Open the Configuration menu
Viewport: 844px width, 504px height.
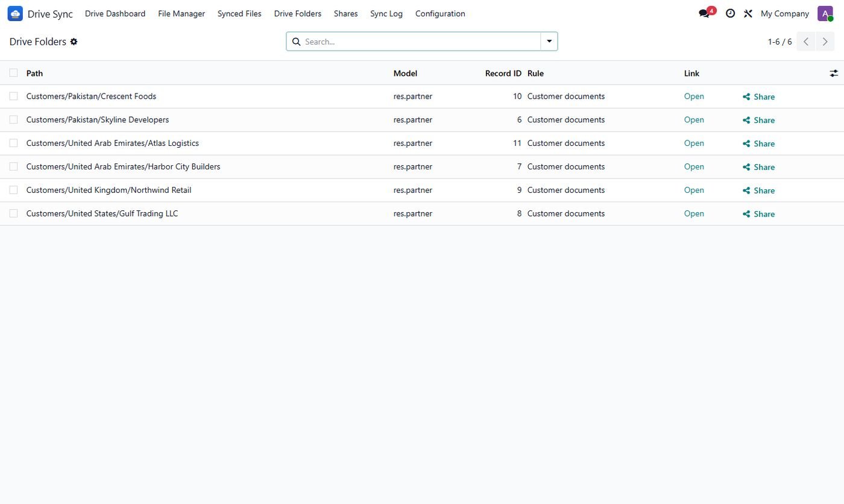[x=440, y=13]
